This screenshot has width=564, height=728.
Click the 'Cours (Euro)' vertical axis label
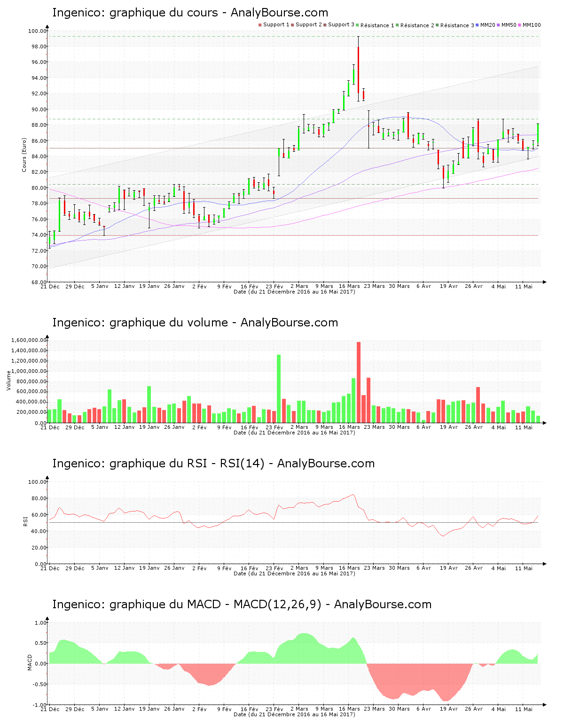pyautogui.click(x=24, y=155)
